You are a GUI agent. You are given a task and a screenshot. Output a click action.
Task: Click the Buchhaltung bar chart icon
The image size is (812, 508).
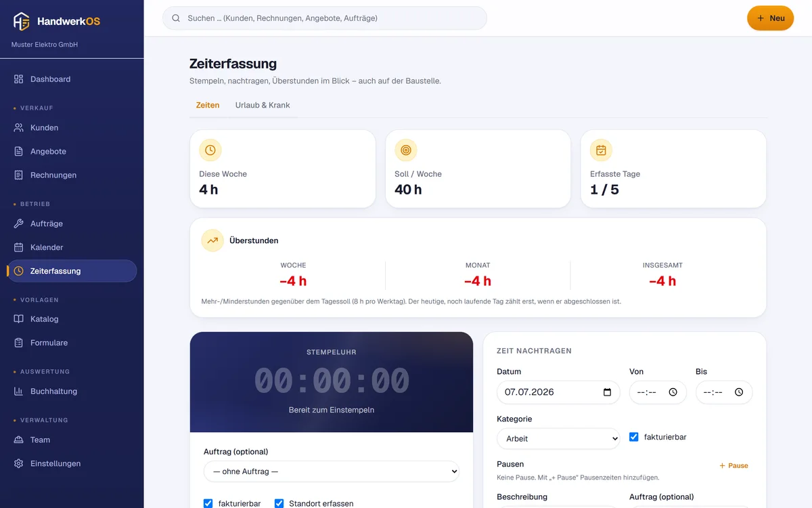point(19,391)
